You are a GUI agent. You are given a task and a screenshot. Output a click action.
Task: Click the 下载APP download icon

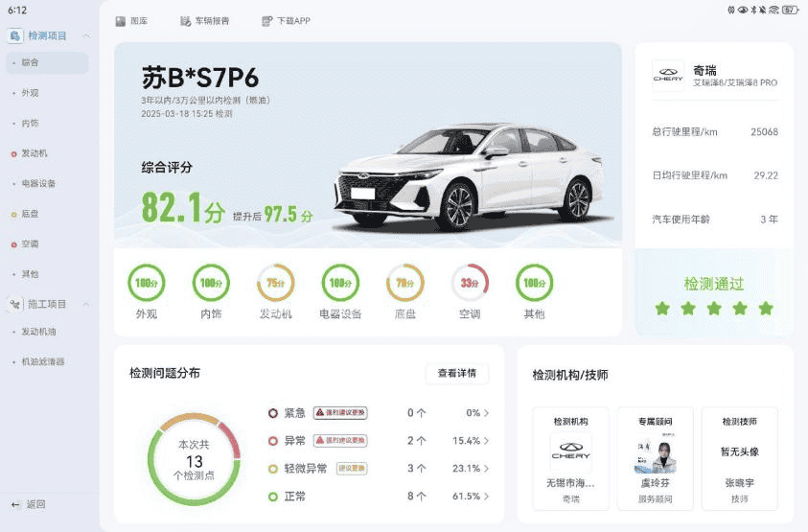[266, 21]
